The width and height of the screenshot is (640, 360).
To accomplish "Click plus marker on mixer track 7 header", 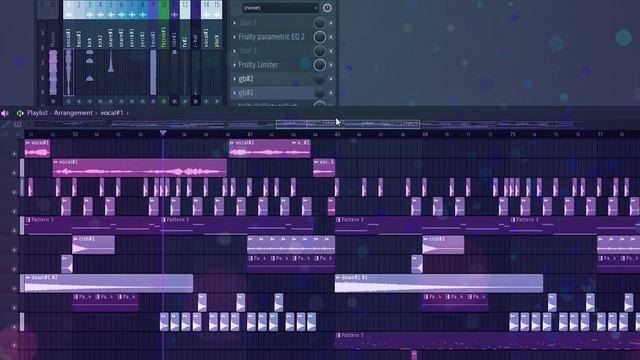I will point(132,15).
